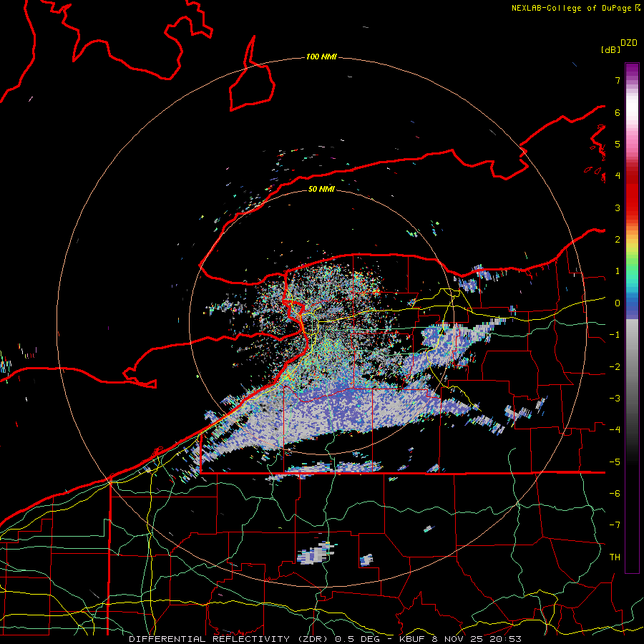Screen dimensions: 644x644
Task: Click the -4 dB scale value
Action: 615,430
